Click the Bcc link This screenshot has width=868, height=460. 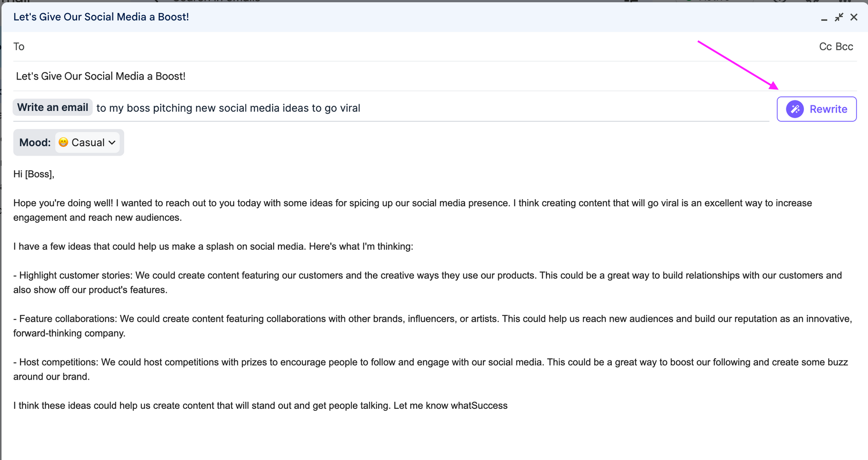[844, 46]
